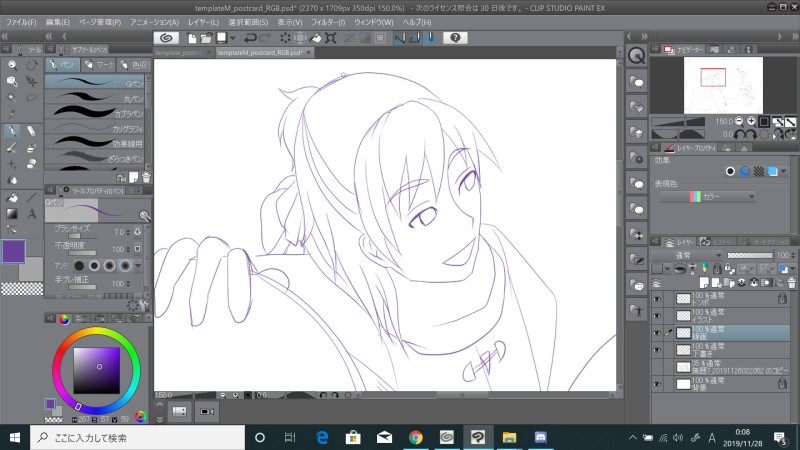The image size is (800, 450).
Task: Click the redo arrow icon
Action: pyautogui.click(x=265, y=38)
